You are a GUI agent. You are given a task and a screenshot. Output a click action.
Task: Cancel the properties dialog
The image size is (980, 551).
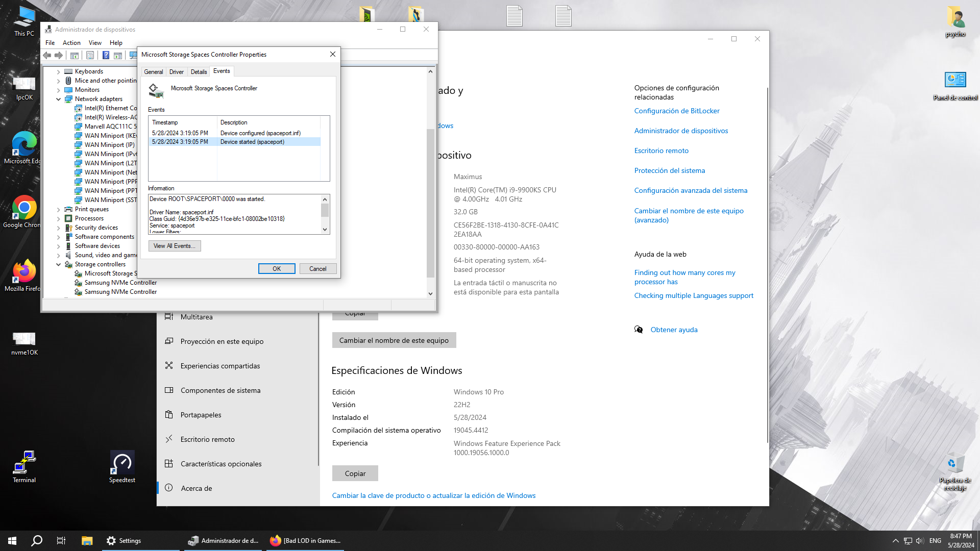pos(318,269)
